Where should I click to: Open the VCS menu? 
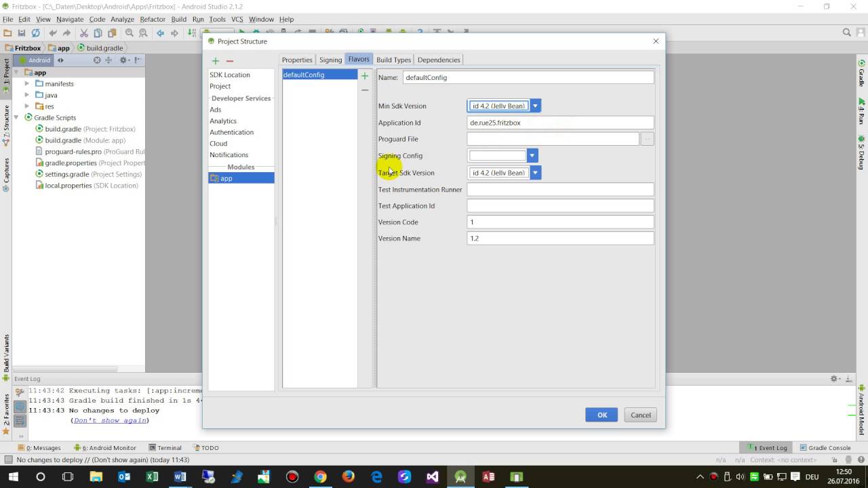click(x=237, y=19)
